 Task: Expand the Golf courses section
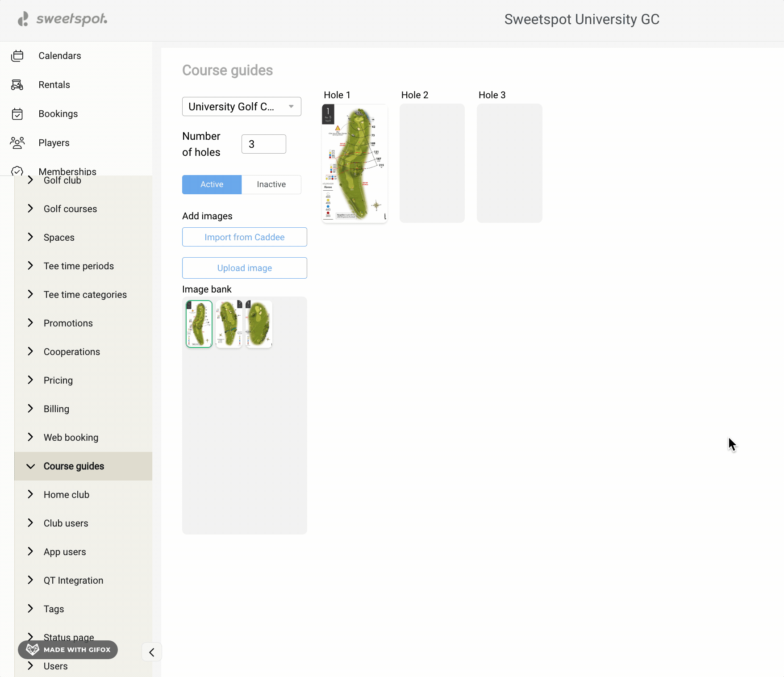click(x=70, y=209)
